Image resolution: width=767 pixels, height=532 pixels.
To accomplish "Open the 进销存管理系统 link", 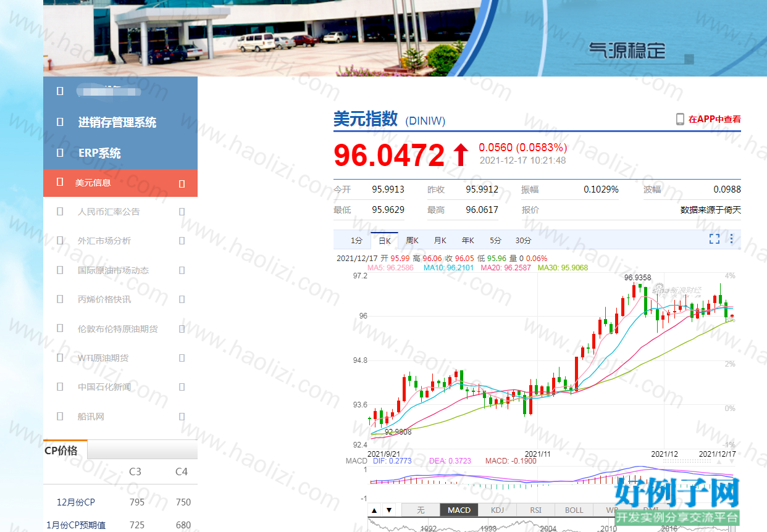I will [x=117, y=122].
